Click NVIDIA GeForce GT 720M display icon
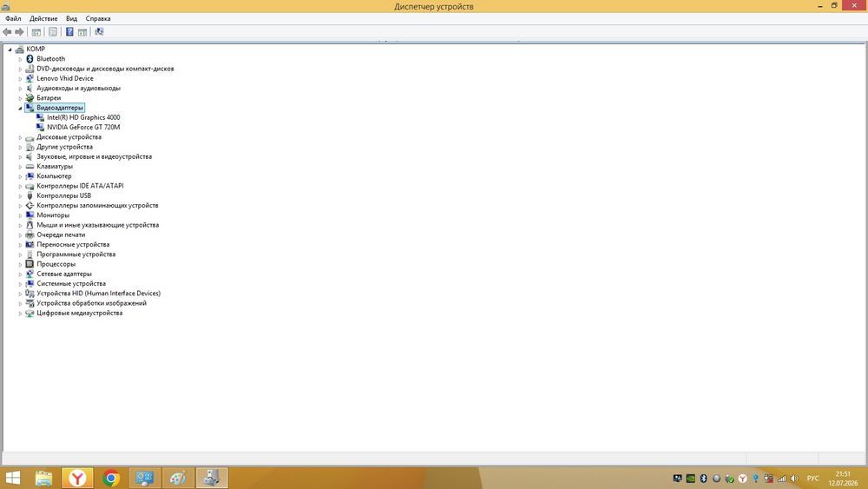The image size is (868, 489). click(x=40, y=127)
